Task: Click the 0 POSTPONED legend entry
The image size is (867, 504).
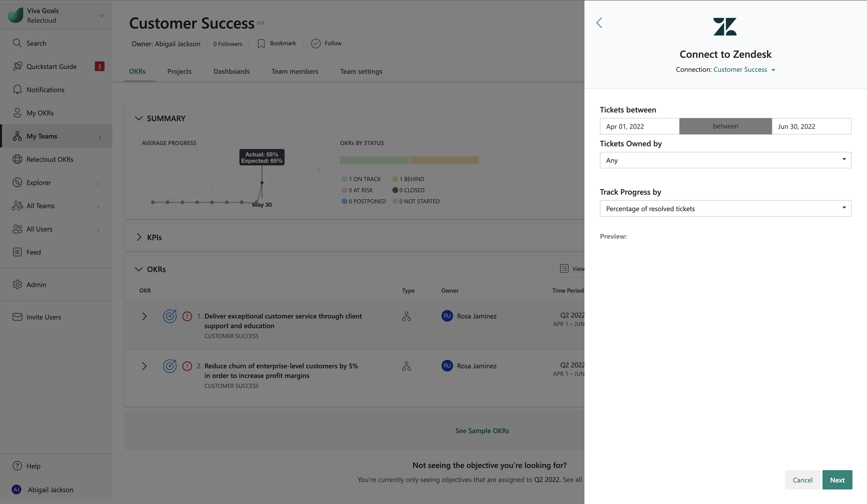Action: pyautogui.click(x=364, y=201)
